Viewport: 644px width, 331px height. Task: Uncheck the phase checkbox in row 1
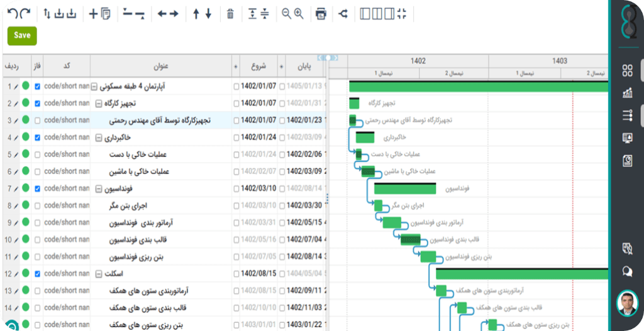click(x=38, y=86)
